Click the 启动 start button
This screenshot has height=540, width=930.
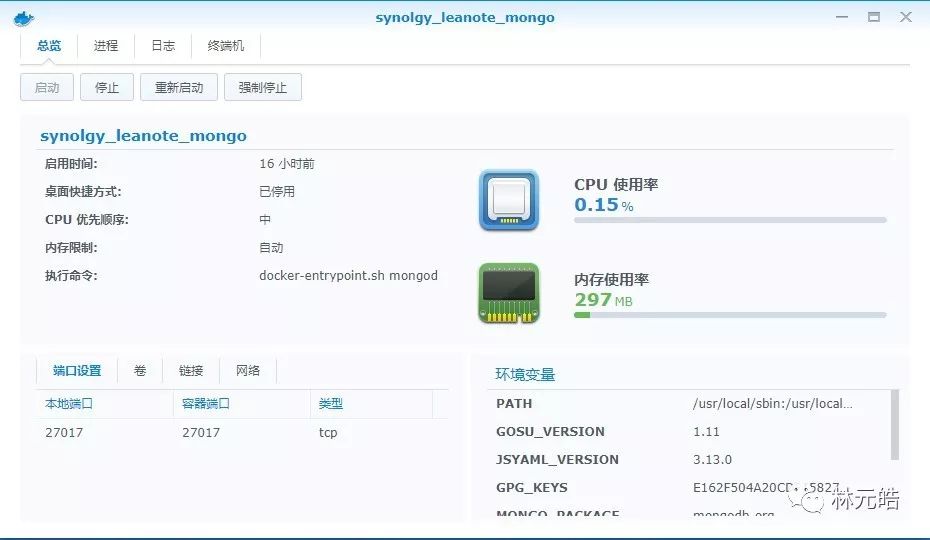pyautogui.click(x=47, y=87)
